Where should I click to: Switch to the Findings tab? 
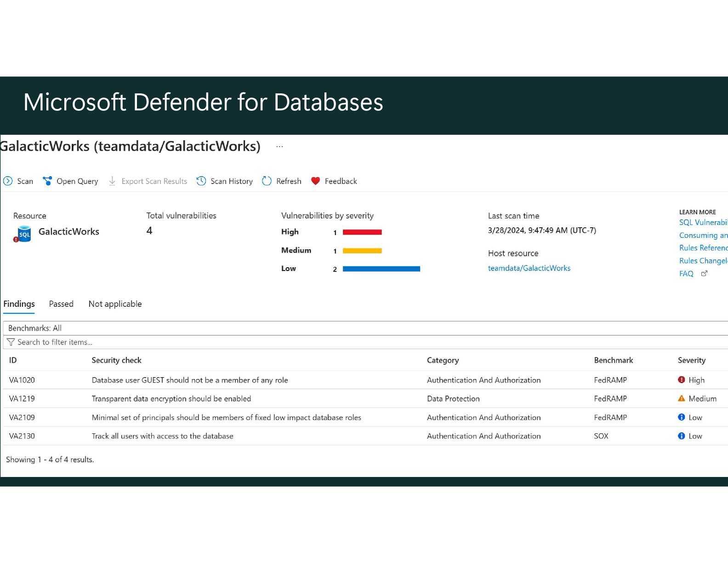pyautogui.click(x=19, y=304)
